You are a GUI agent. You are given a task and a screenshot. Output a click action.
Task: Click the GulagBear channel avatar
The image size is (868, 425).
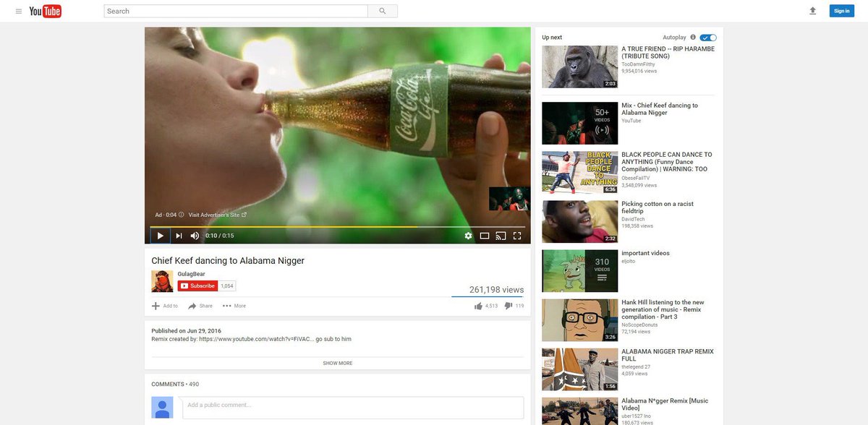pyautogui.click(x=162, y=281)
